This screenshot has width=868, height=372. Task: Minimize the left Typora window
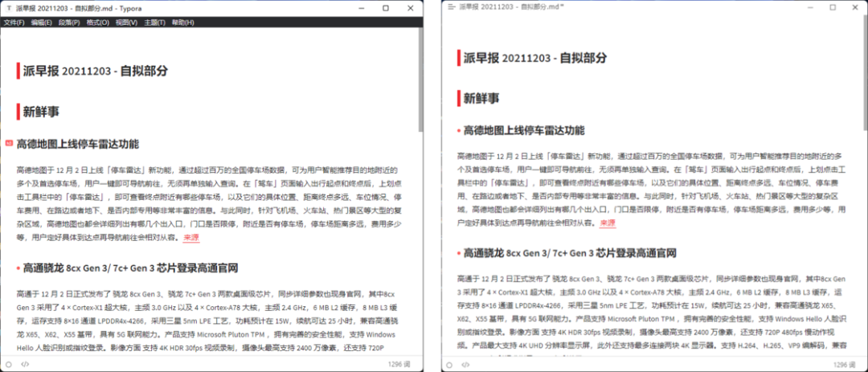[362, 8]
